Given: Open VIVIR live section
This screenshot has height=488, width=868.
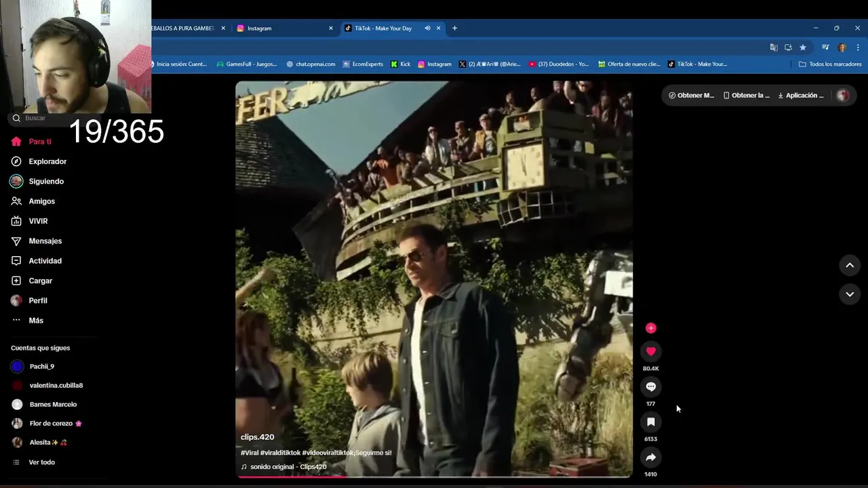Looking at the screenshot, I should pyautogui.click(x=29, y=221).
